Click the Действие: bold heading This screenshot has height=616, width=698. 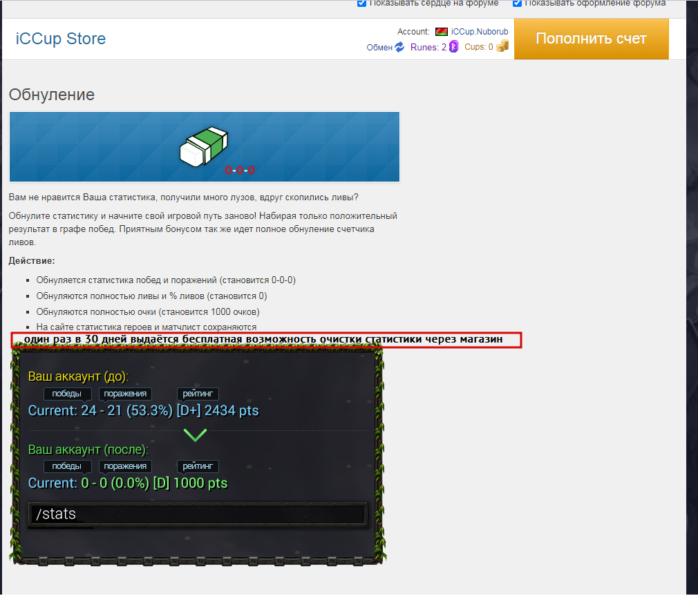coord(32,260)
